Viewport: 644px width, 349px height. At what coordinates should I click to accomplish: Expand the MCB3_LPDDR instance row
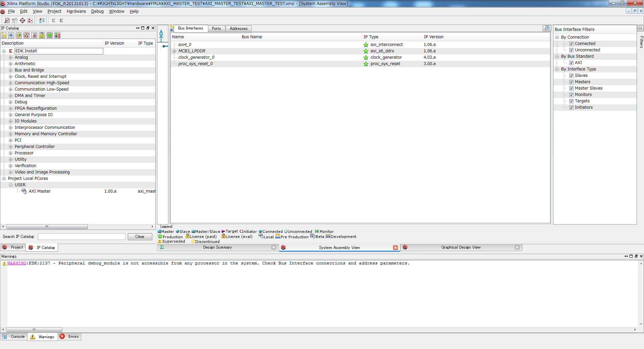pyautogui.click(x=174, y=51)
